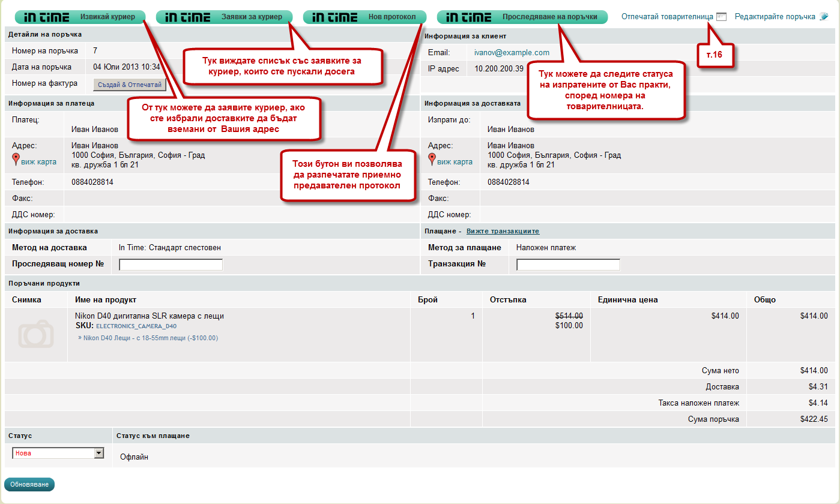840x504 pixels.
Task: Open the ivanov@example.com email link
Action: (512, 53)
